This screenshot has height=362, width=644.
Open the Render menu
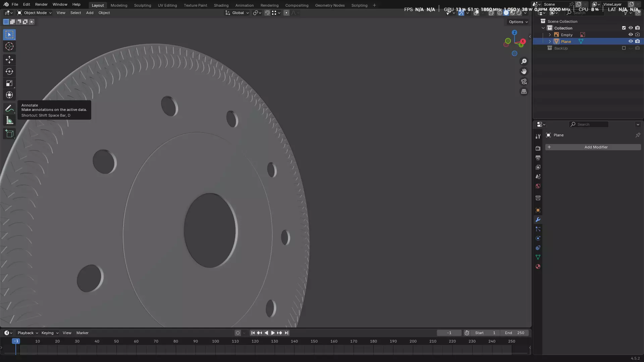(41, 4)
